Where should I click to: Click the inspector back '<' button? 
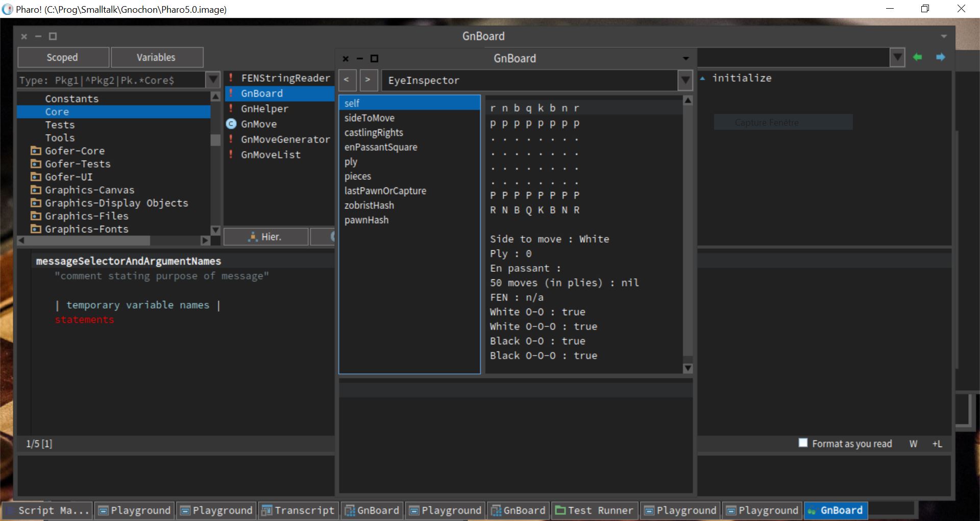pyautogui.click(x=347, y=80)
